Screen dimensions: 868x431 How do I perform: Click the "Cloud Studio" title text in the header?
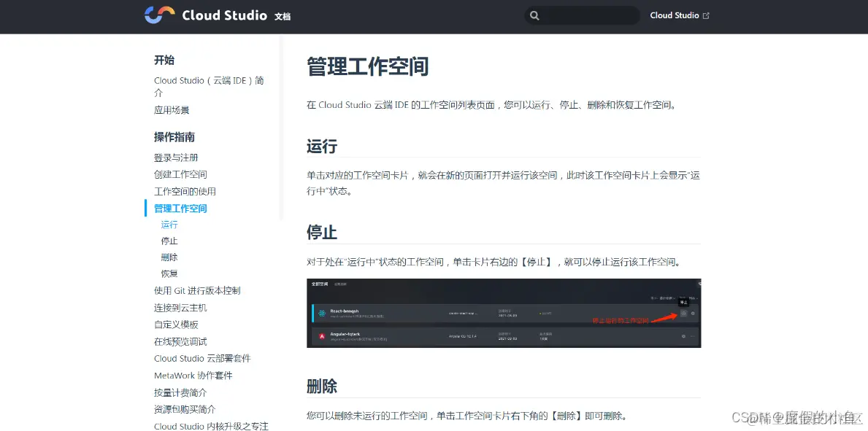pos(225,15)
